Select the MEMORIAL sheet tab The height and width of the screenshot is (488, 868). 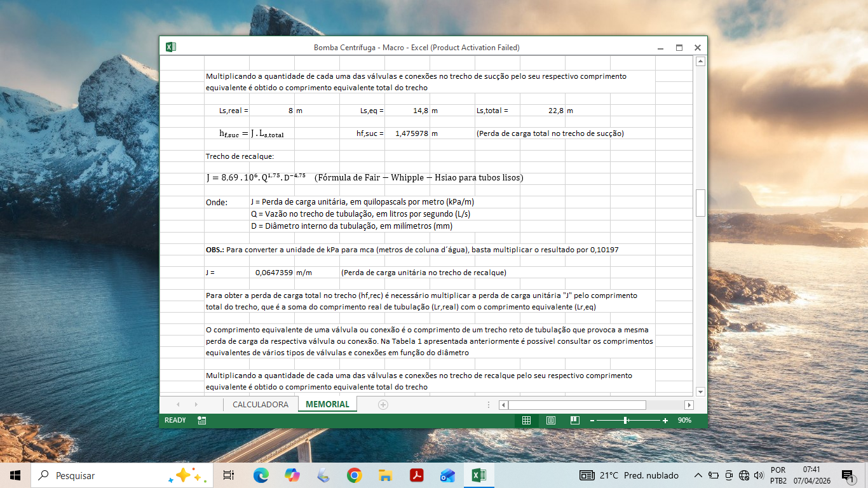click(x=327, y=404)
